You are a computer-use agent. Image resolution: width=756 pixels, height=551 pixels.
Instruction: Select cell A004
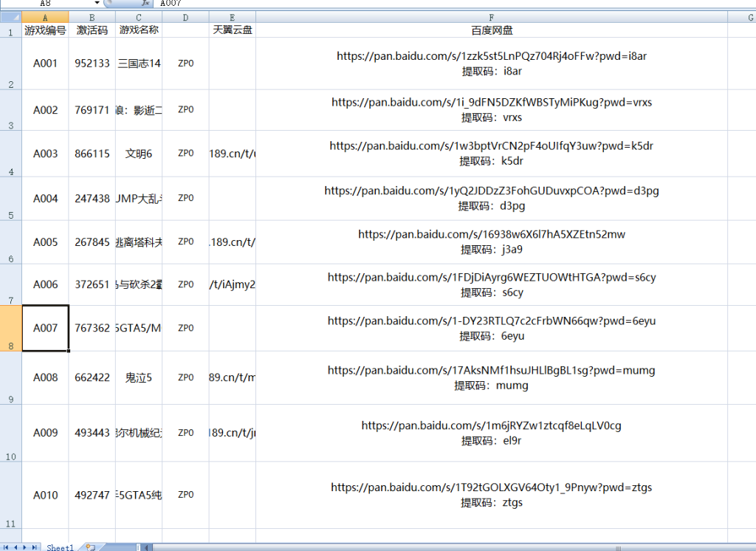45,199
